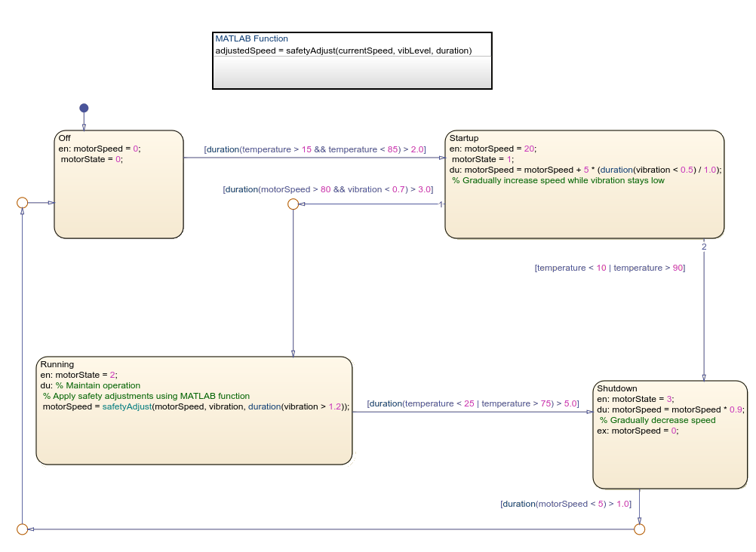The height and width of the screenshot is (552, 756).
Task: Click the temperature condition label between Startup and Shutdown
Action: 609,267
